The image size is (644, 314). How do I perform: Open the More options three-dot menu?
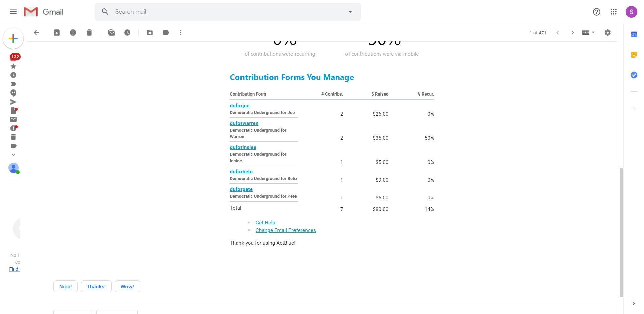[181, 33]
